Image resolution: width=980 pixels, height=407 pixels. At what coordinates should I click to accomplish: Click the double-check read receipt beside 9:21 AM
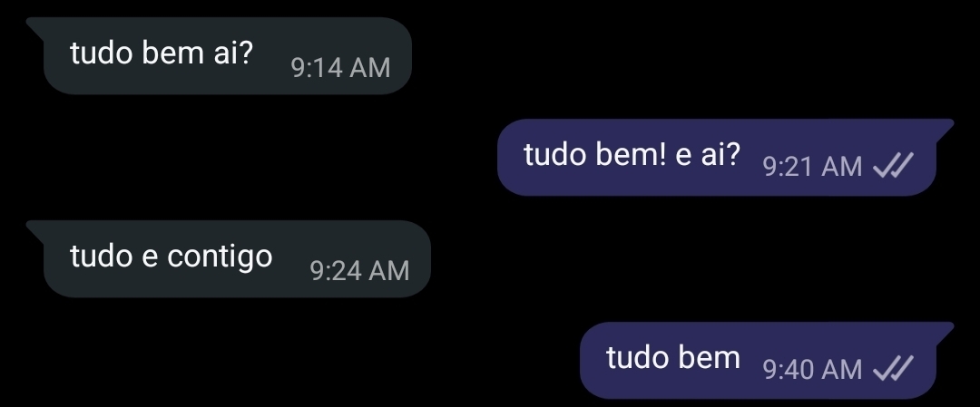(x=893, y=166)
